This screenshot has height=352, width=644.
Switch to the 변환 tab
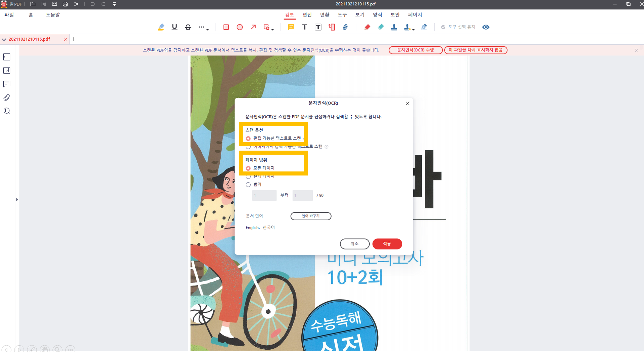[x=325, y=15]
